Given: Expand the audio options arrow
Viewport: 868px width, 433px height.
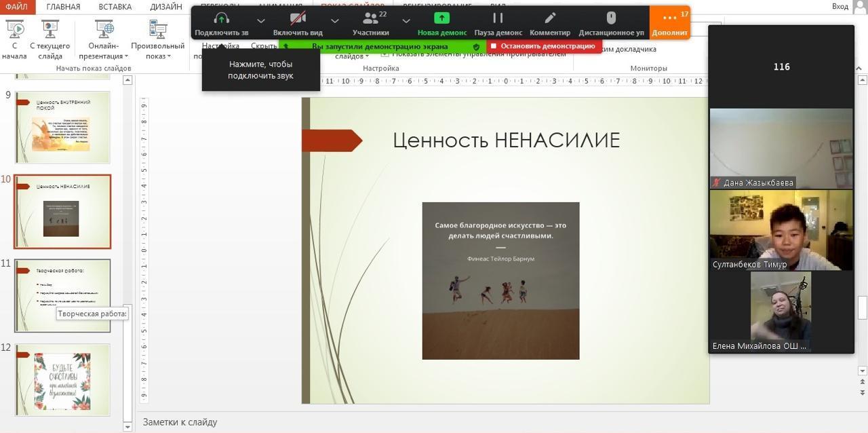Looking at the screenshot, I should [x=260, y=21].
